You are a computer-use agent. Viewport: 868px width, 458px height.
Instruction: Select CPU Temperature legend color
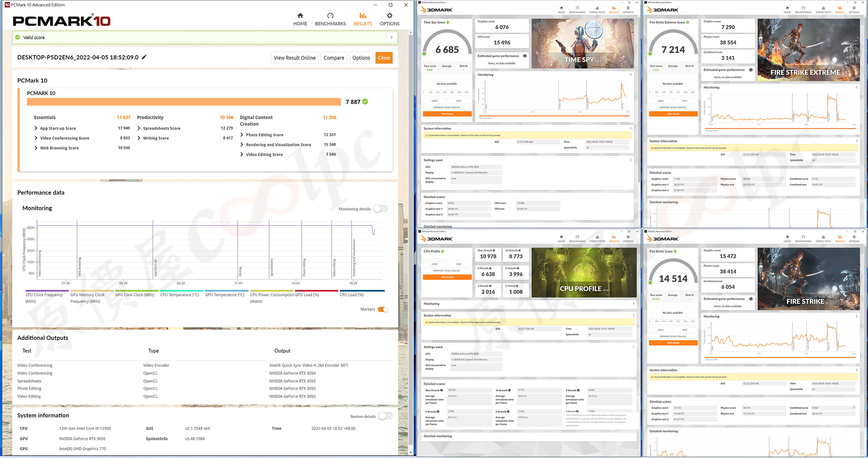[x=182, y=291]
